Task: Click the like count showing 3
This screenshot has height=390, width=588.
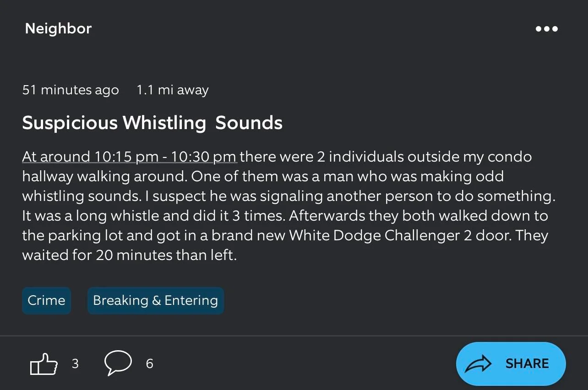Action: coord(75,364)
